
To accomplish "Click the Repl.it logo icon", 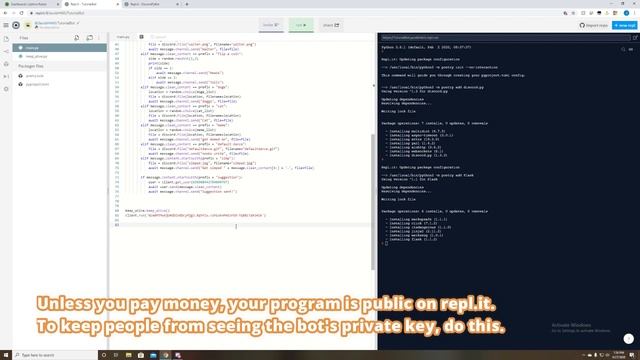I will 16,25.
